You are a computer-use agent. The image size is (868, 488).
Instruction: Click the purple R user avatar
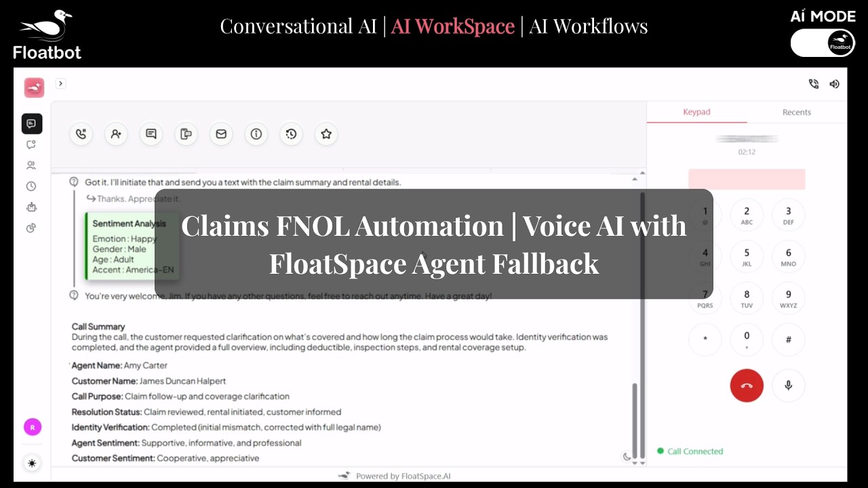tap(32, 427)
